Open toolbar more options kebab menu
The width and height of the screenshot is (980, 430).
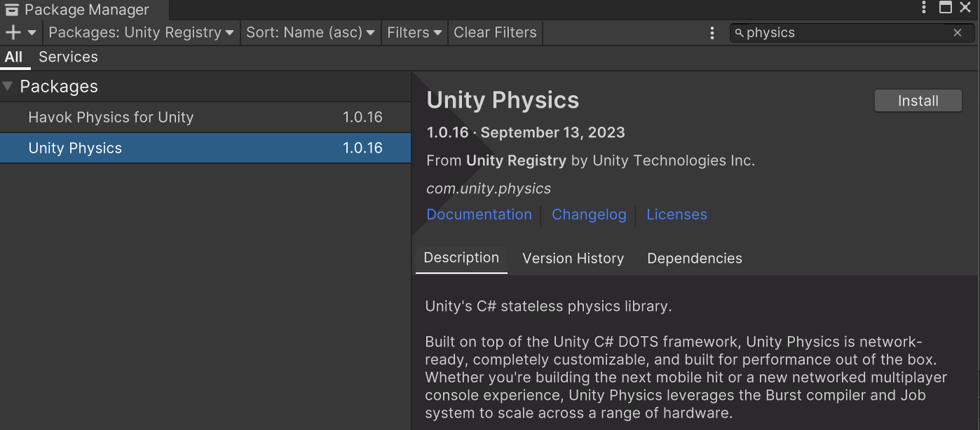pyautogui.click(x=712, y=33)
